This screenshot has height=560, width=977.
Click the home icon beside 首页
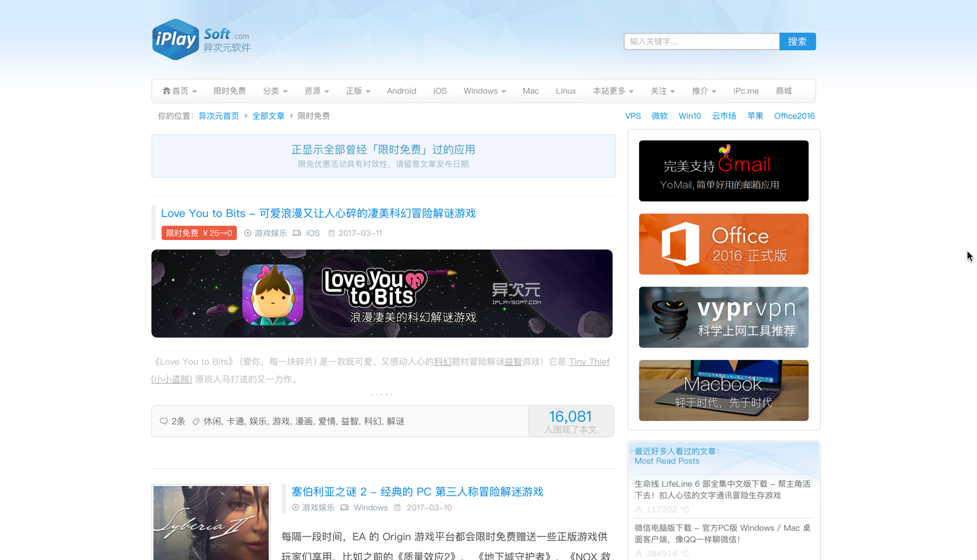tap(166, 91)
